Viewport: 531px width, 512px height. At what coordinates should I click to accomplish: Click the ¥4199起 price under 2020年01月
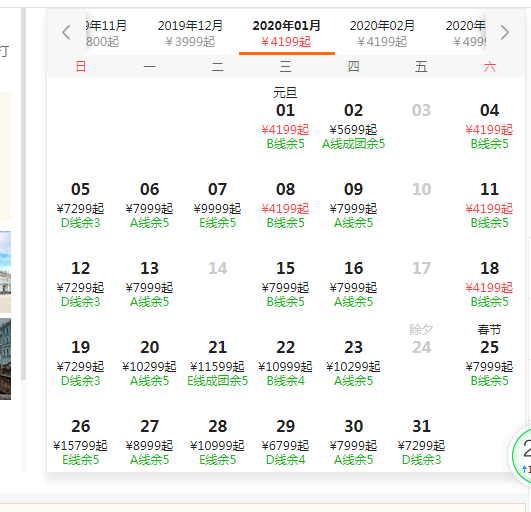coord(286,42)
